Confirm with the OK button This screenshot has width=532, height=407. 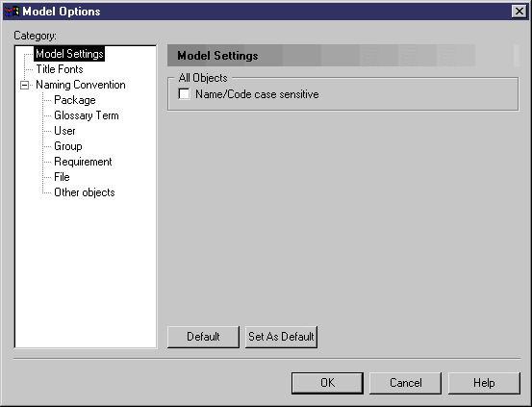[327, 383]
